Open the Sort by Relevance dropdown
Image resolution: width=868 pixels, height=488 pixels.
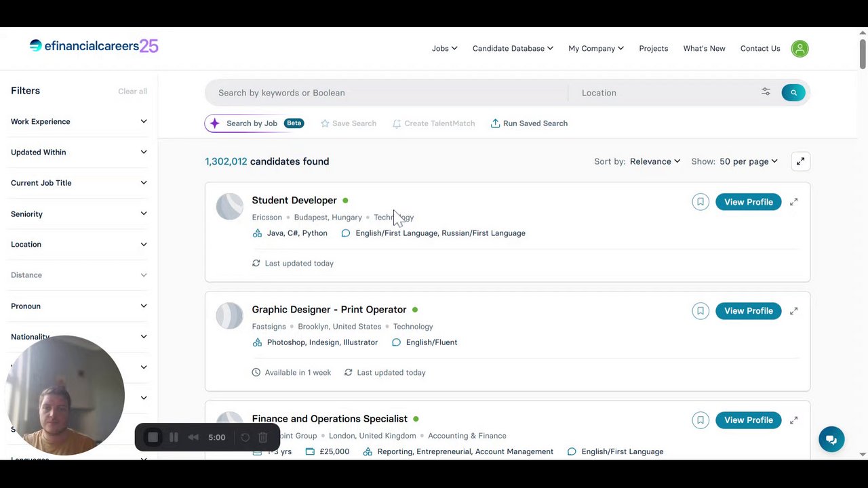[x=655, y=161]
